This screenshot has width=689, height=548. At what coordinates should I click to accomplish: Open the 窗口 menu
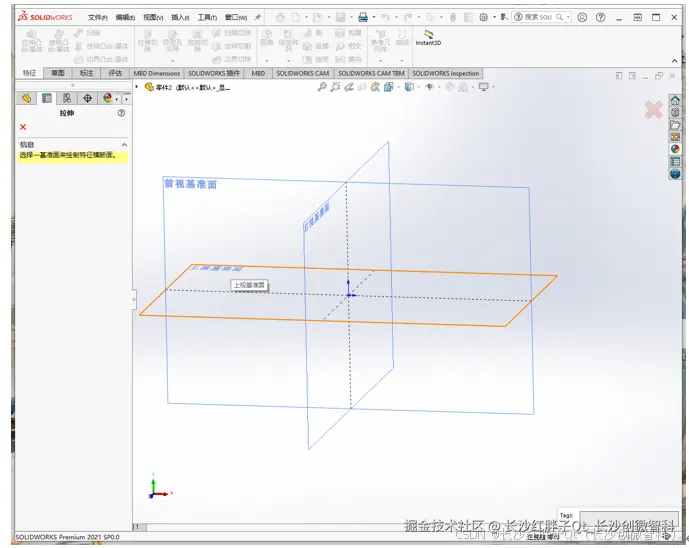236,18
